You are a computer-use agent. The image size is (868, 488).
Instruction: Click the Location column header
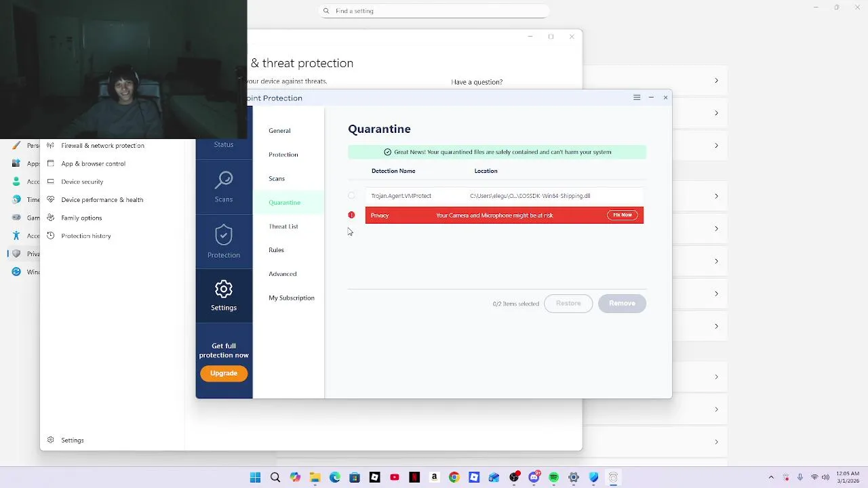486,171
